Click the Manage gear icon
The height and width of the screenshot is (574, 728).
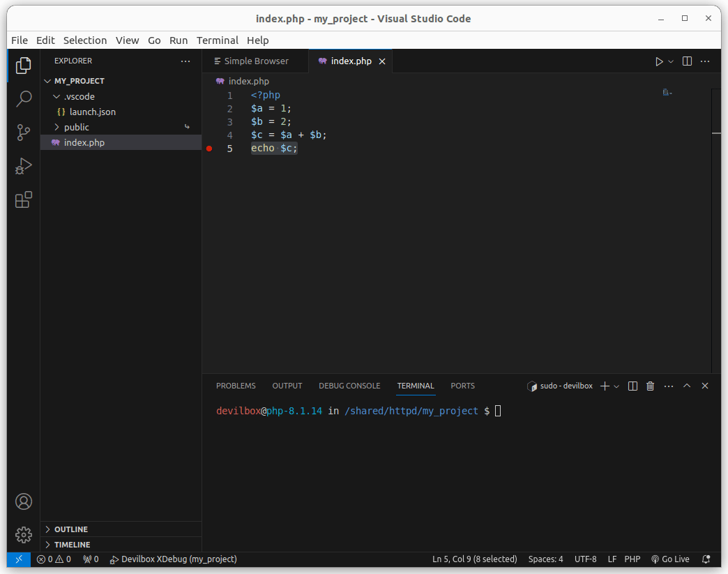[x=24, y=535]
